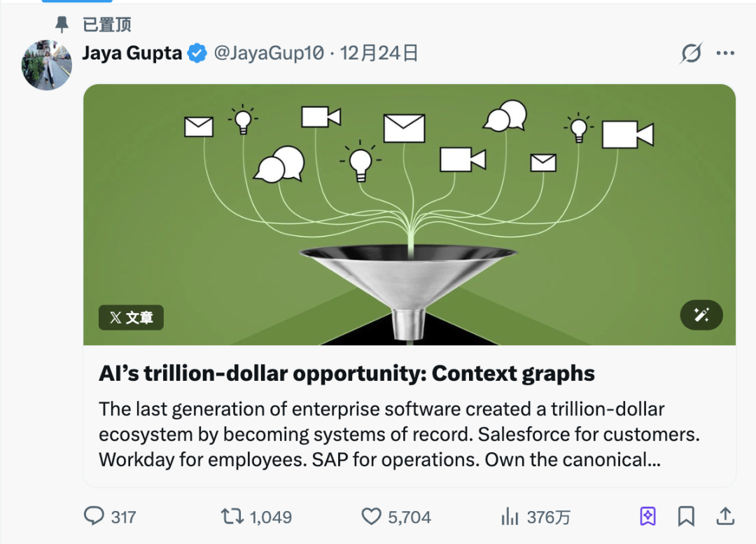Click the reply comment icon
The height and width of the screenshot is (544, 756).
point(94,517)
